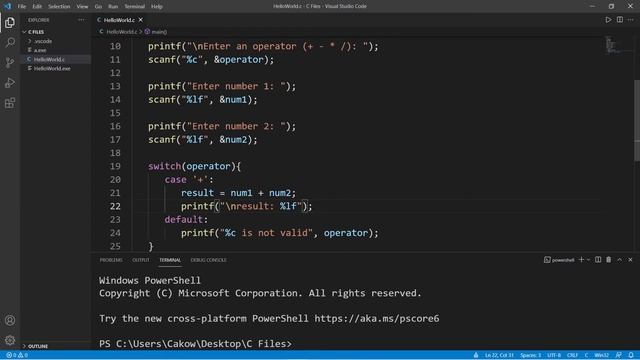Open Explorer Views and More Actions ellipsis
The width and height of the screenshot is (640, 360).
[81, 20]
